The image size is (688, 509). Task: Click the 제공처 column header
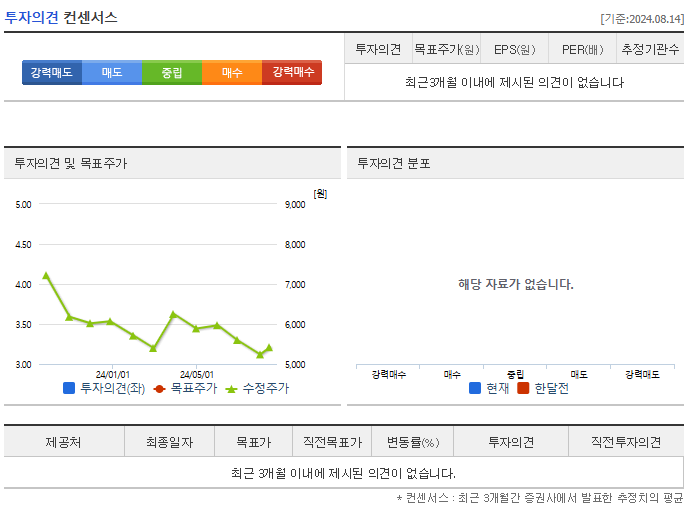[64, 442]
